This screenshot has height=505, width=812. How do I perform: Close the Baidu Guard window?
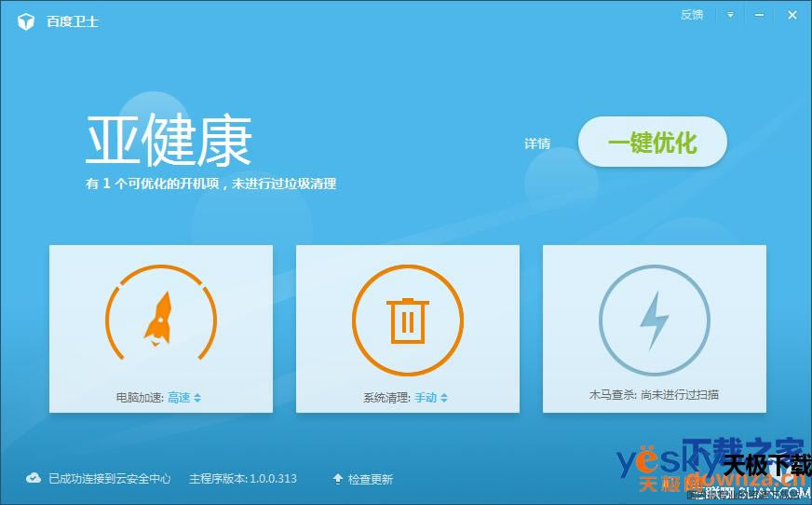point(792,15)
